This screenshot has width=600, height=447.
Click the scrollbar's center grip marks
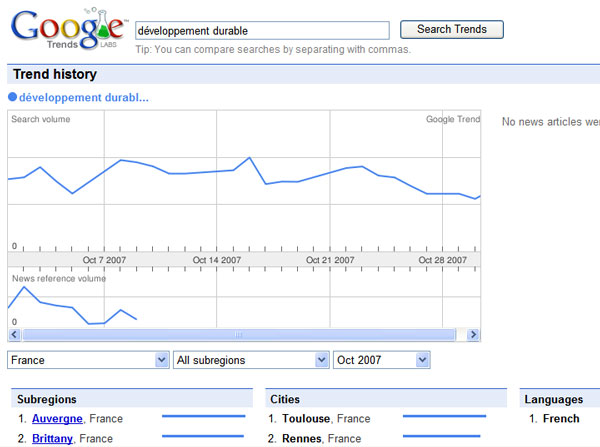click(x=238, y=334)
